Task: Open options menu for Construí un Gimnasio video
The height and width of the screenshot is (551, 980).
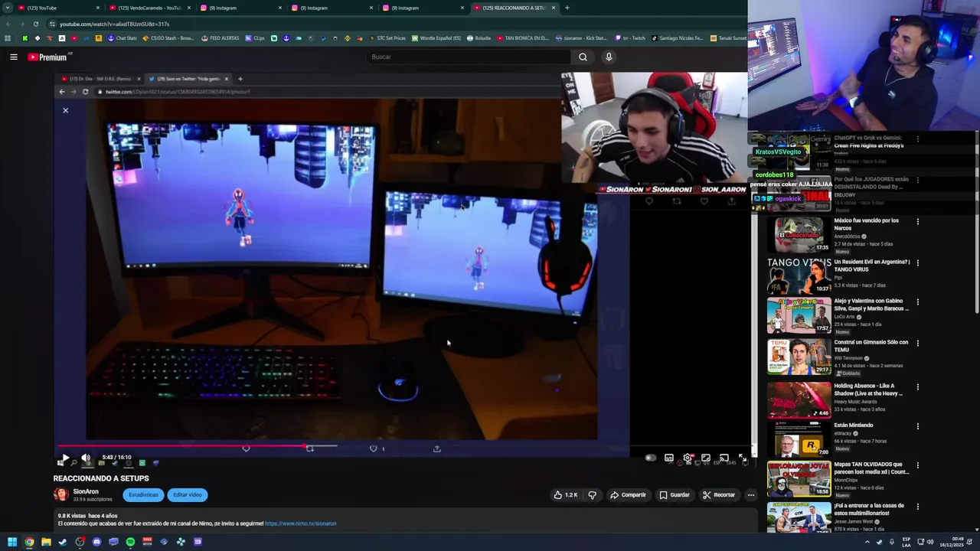Action: point(917,344)
